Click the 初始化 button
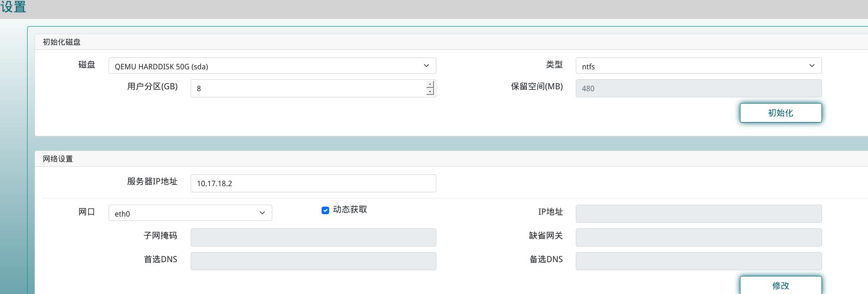This screenshot has width=868, height=294. (x=780, y=113)
